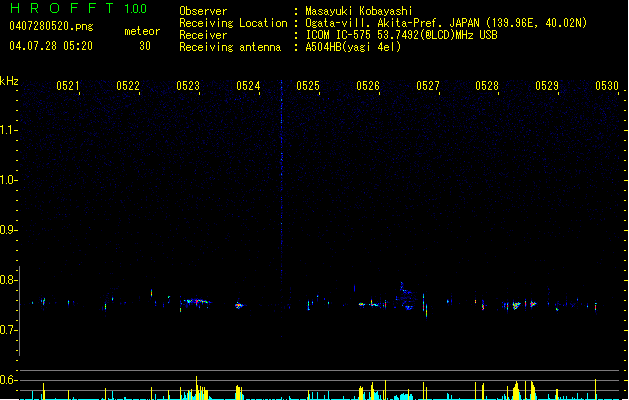Click the 0525 time marker
Viewport: 629px width, 400px height.
(x=308, y=86)
